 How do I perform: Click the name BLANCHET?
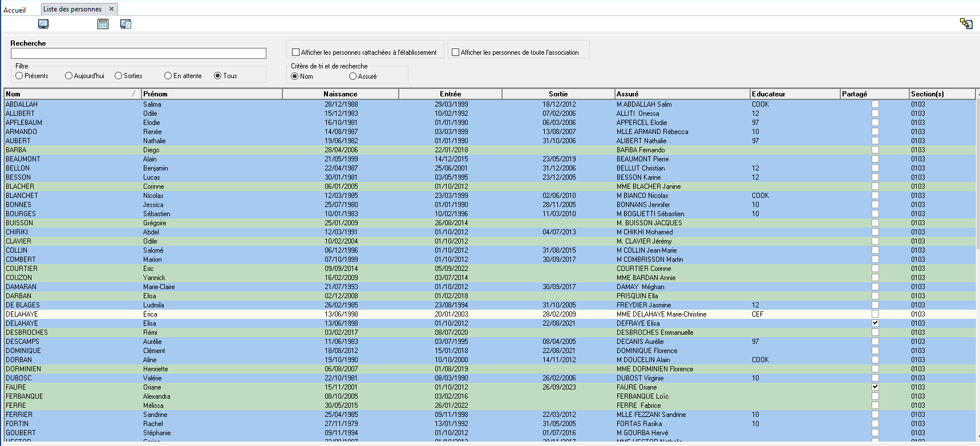pos(22,196)
